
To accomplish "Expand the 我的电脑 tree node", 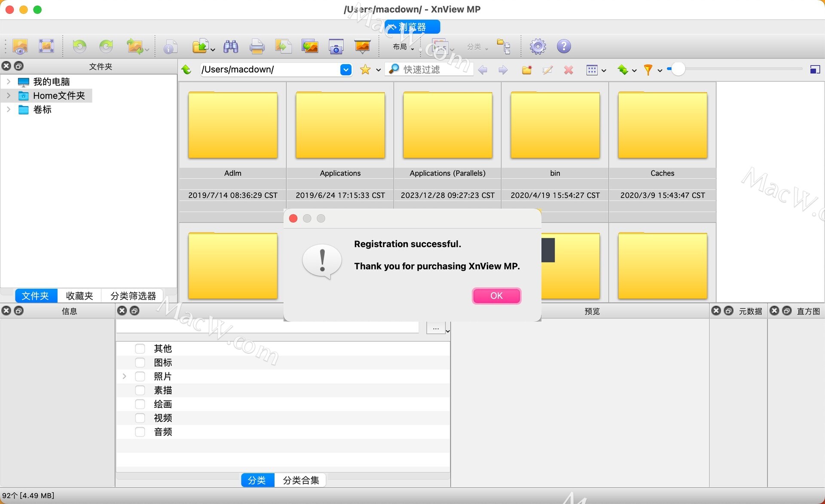I will [8, 81].
